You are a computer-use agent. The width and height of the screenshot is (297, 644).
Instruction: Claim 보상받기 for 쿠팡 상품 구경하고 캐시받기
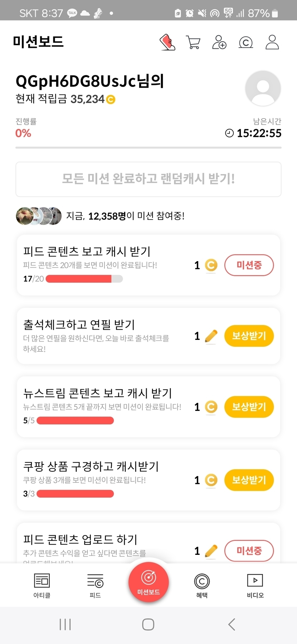pos(249,480)
